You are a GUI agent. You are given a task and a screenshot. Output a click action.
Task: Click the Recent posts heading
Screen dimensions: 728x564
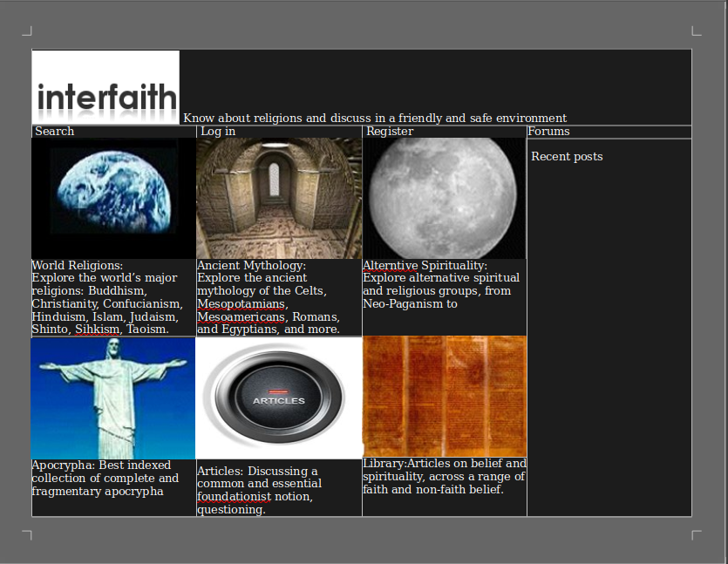(567, 157)
